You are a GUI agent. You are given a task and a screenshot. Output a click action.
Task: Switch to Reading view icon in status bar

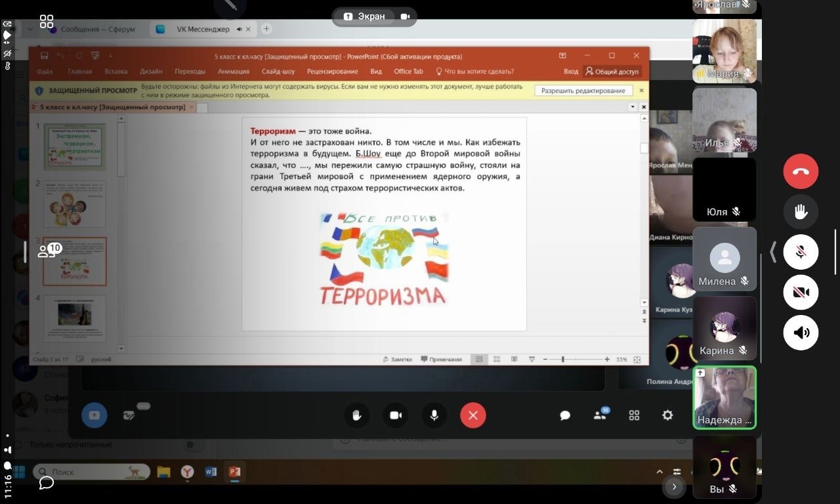pyautogui.click(x=514, y=359)
